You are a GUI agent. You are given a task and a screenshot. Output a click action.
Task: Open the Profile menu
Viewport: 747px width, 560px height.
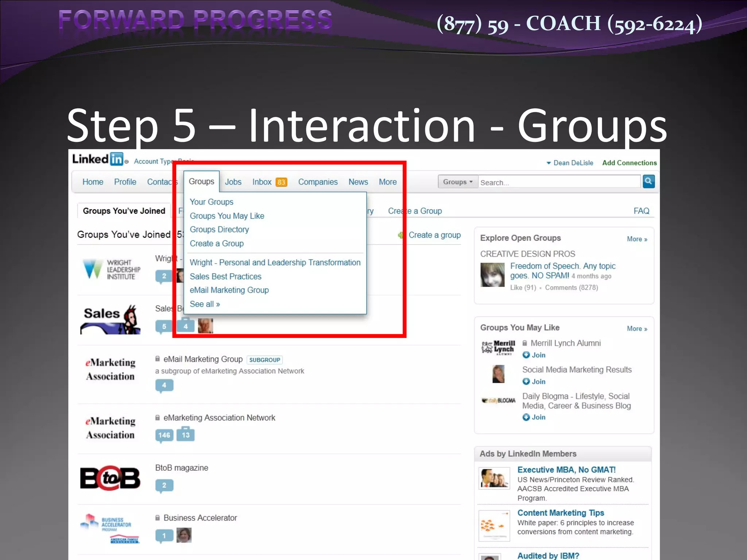(125, 182)
